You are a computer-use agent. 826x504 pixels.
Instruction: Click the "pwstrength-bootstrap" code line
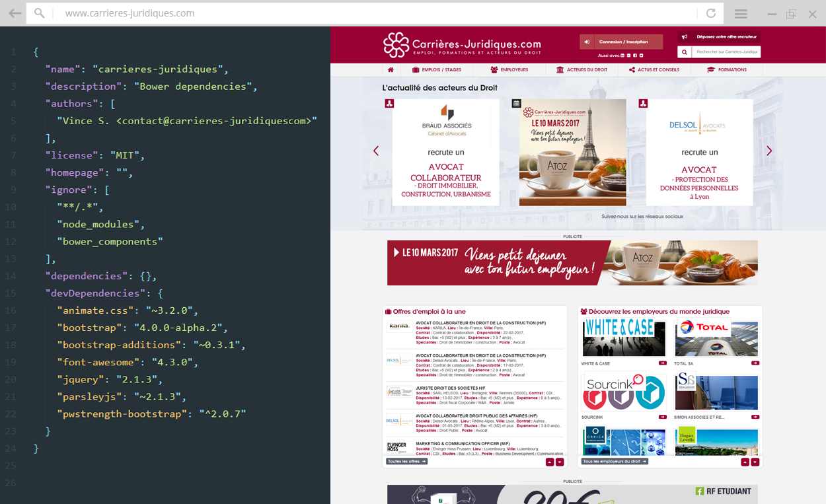(151, 414)
